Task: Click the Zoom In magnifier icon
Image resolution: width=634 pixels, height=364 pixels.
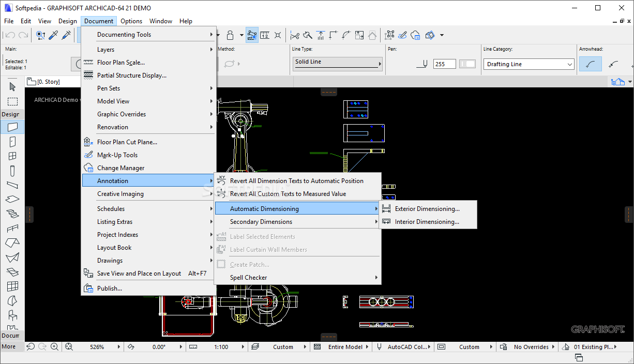Action: 55,347
